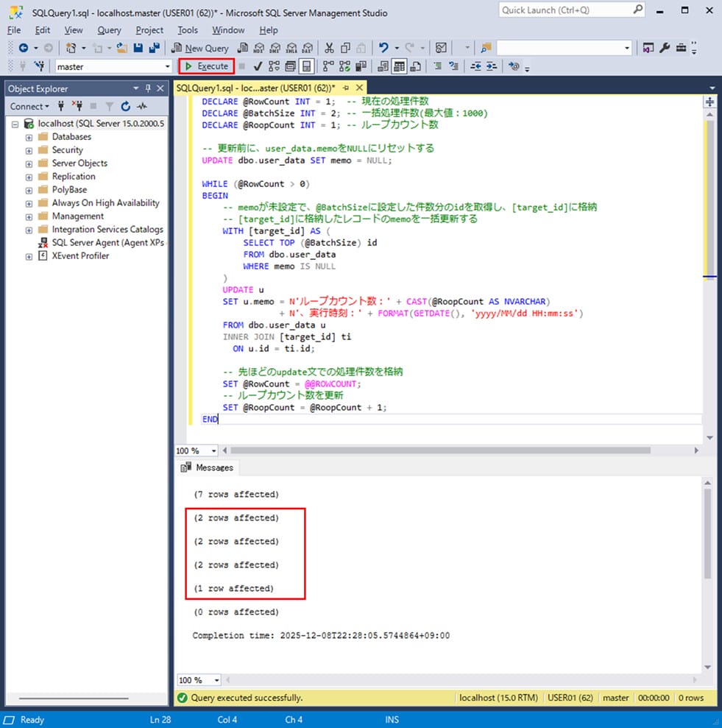722x728 pixels.
Task: Open the Activity Monitor icon in Object Explorer
Action: (x=141, y=106)
